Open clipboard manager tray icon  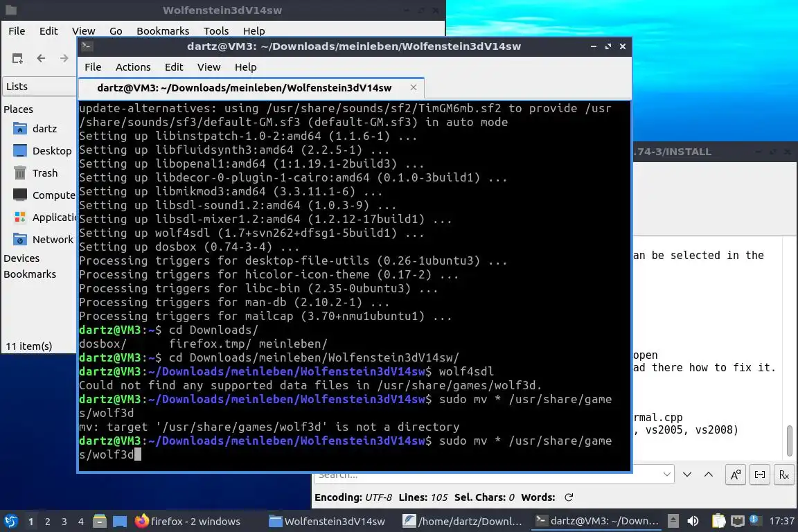click(x=718, y=521)
